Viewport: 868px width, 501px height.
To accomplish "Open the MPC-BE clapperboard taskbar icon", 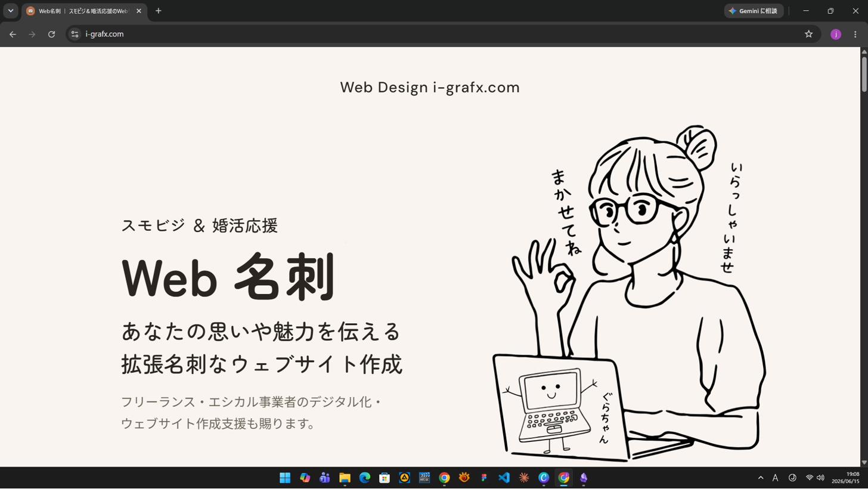I will pyautogui.click(x=424, y=478).
